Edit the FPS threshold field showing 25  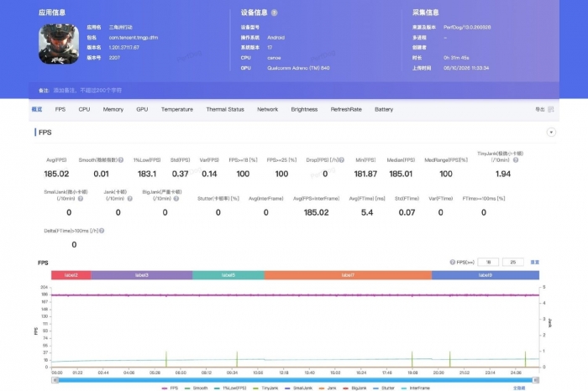pos(512,262)
